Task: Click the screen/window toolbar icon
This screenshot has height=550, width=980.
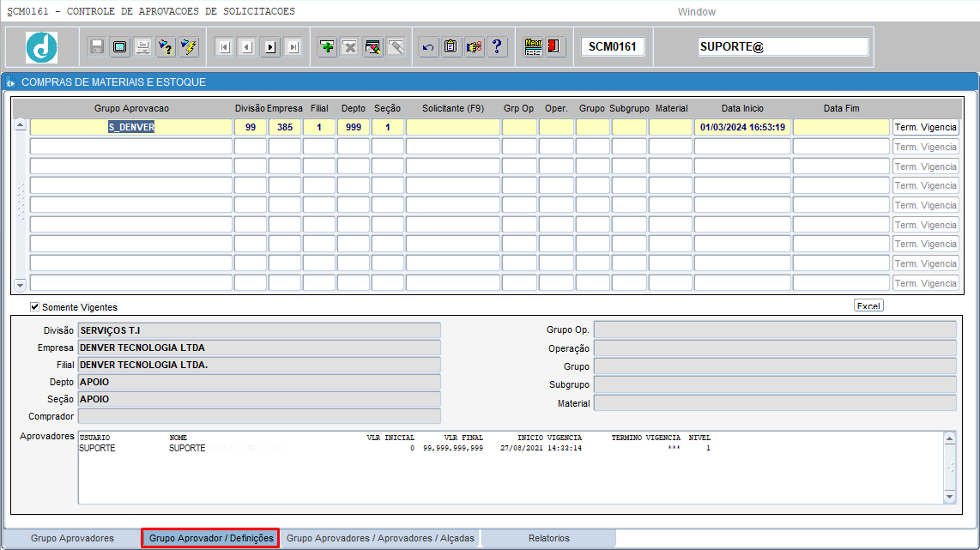Action: click(x=120, y=47)
